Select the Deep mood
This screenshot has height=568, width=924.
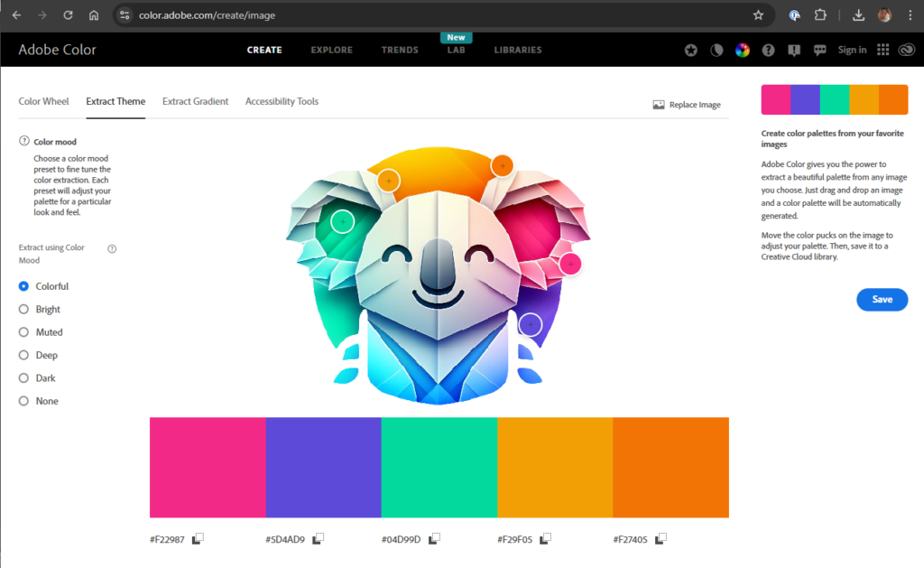(x=23, y=355)
